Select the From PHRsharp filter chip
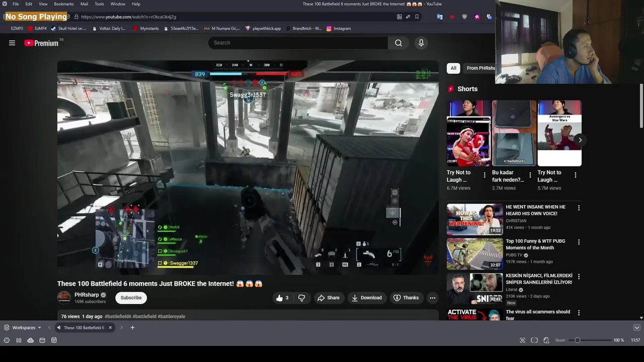The height and width of the screenshot is (362, 644). (480, 68)
